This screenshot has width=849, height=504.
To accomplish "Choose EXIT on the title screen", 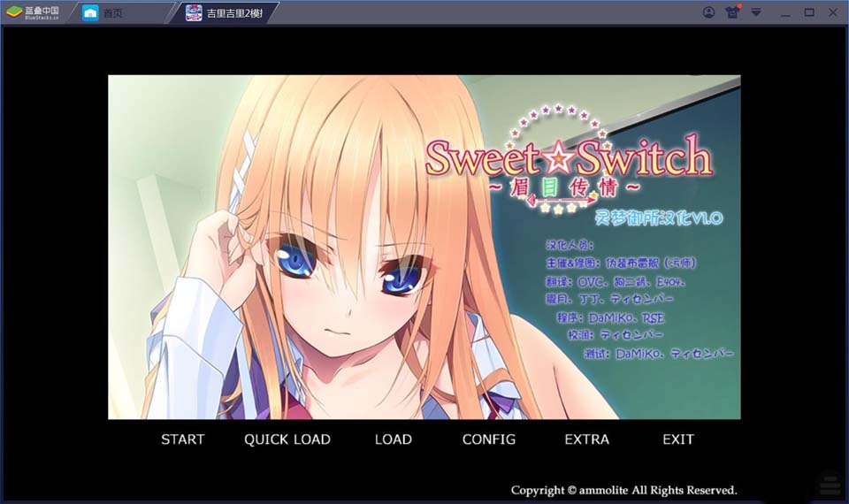I will [678, 439].
